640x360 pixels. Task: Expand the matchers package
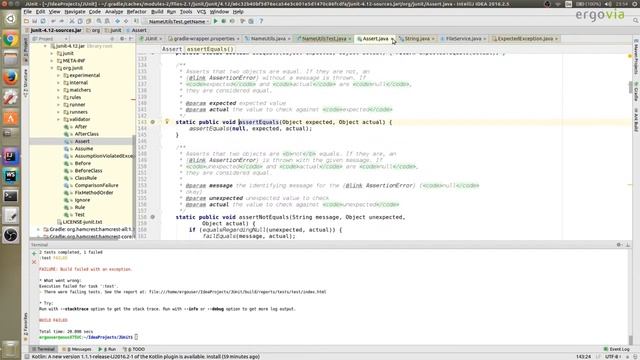[x=59, y=90]
